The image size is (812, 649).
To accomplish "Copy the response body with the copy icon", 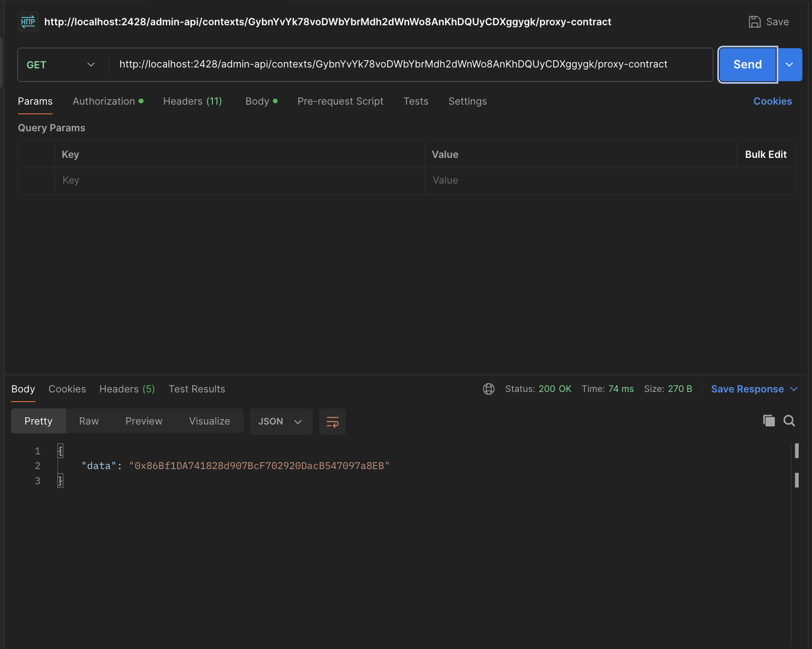I will point(769,420).
